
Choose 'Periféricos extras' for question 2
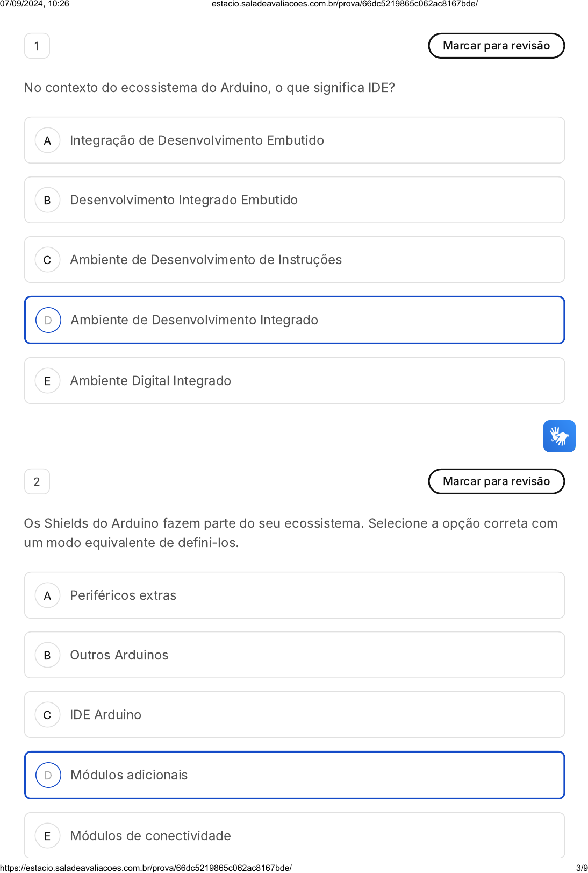[294, 595]
